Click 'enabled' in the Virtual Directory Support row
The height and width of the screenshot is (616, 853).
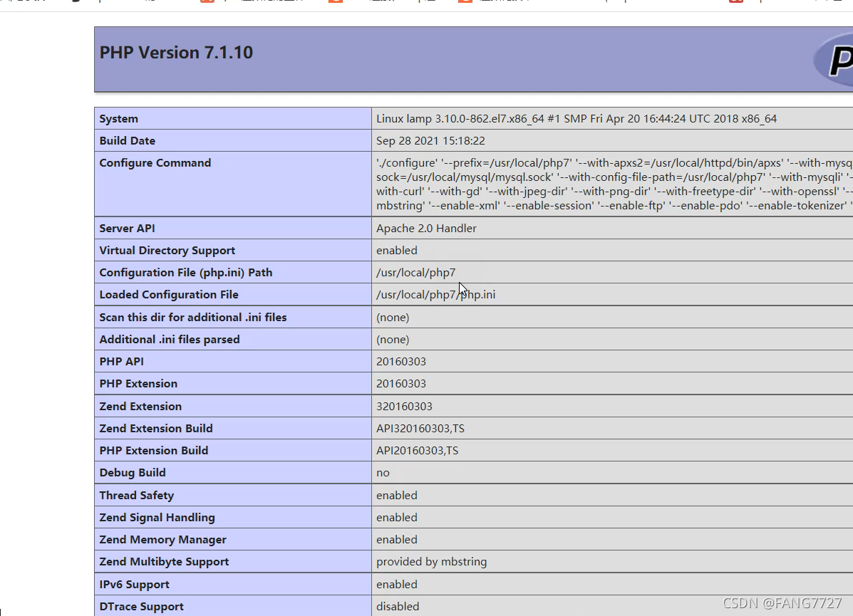click(397, 251)
